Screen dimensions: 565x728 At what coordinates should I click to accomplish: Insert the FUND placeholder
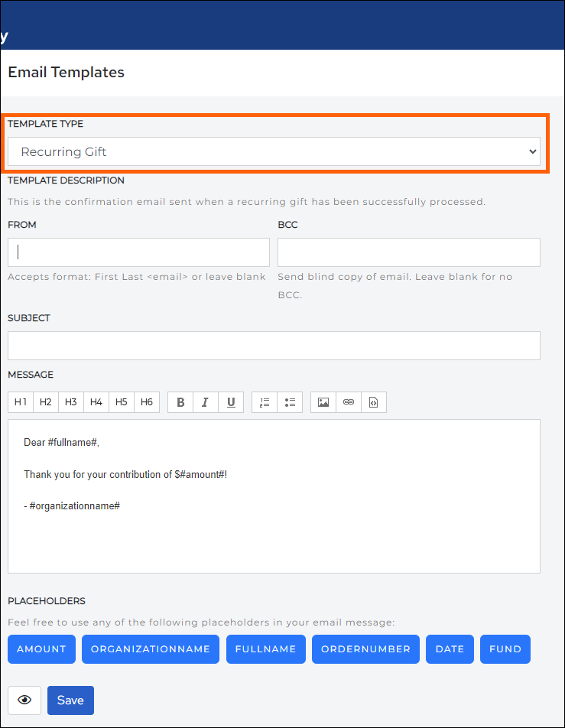click(x=505, y=648)
